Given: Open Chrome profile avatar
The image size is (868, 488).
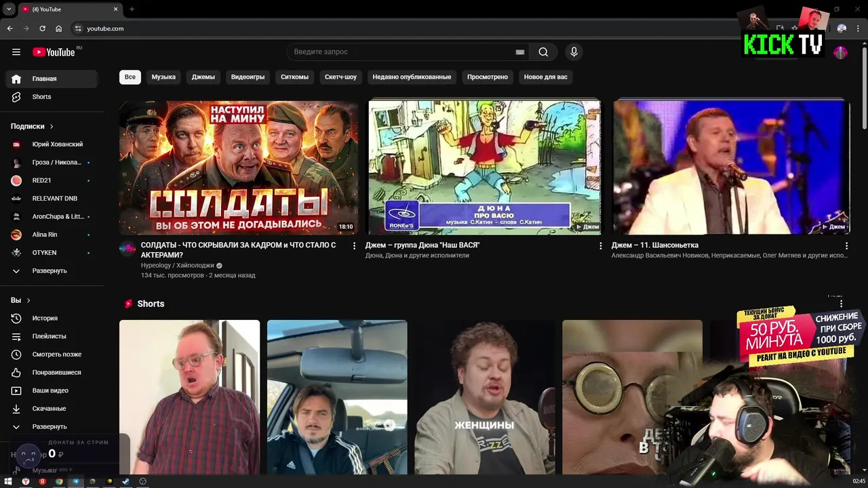Looking at the screenshot, I should [842, 28].
